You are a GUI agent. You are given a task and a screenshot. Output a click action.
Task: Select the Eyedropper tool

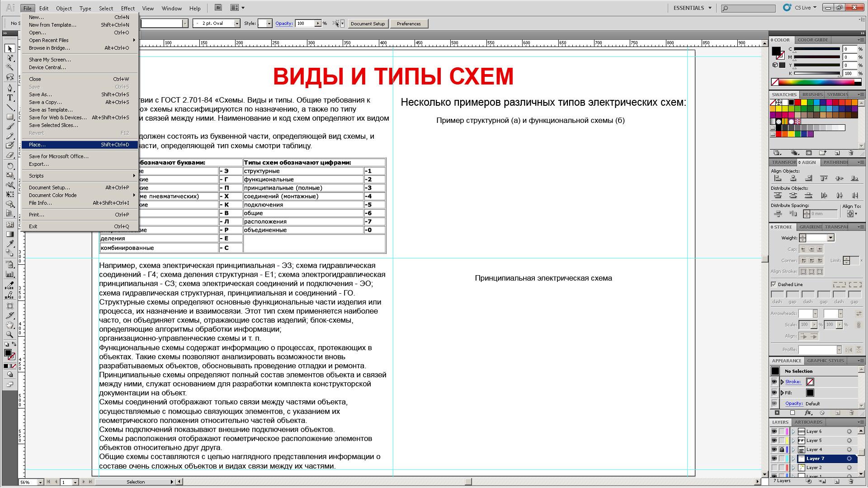pos(10,244)
